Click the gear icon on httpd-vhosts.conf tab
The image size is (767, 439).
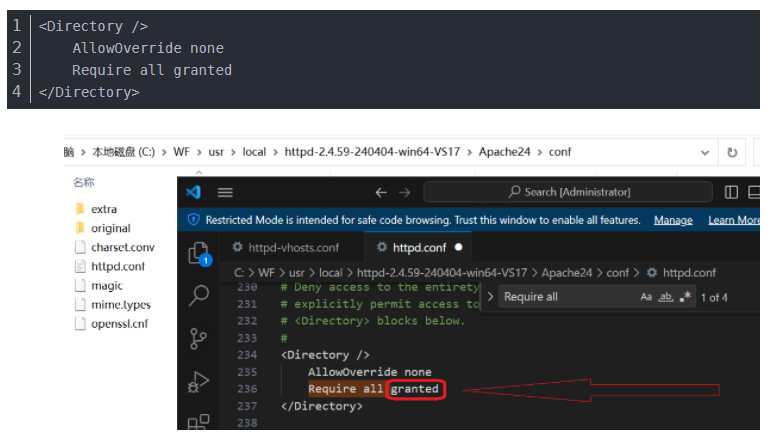[x=237, y=247]
